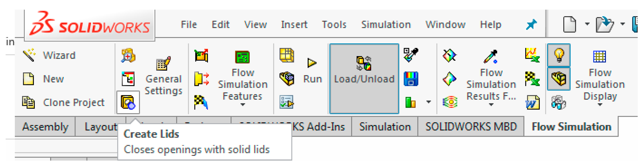Click the project tree icon below Check Geometry
644x168 pixels.
tap(128, 79)
